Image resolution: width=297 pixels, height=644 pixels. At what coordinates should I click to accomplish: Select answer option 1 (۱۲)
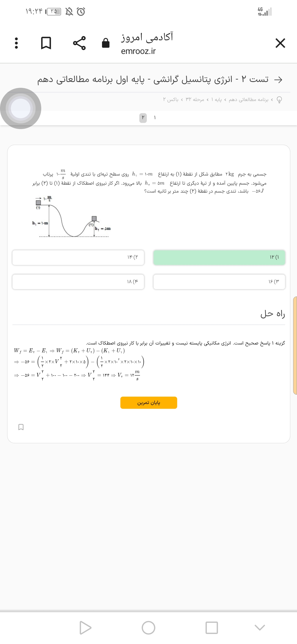[219, 257]
